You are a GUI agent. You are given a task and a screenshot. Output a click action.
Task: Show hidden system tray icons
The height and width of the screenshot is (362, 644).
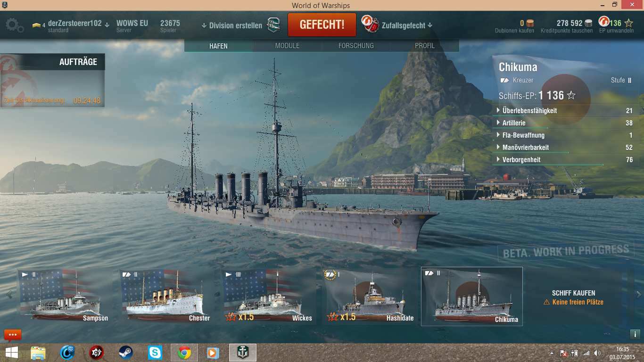[x=552, y=353]
